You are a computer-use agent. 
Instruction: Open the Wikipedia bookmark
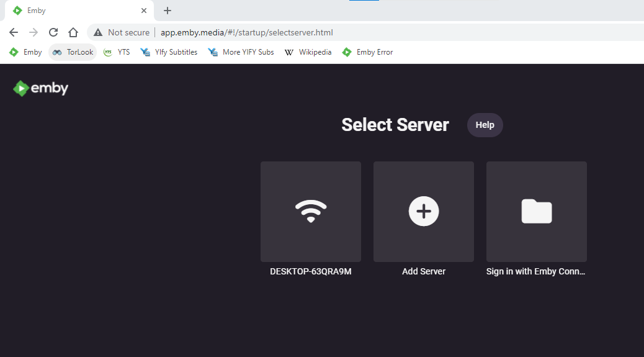308,52
